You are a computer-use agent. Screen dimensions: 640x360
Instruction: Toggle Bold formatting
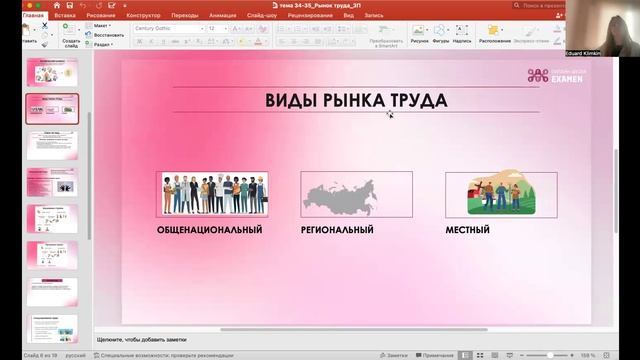139,42
